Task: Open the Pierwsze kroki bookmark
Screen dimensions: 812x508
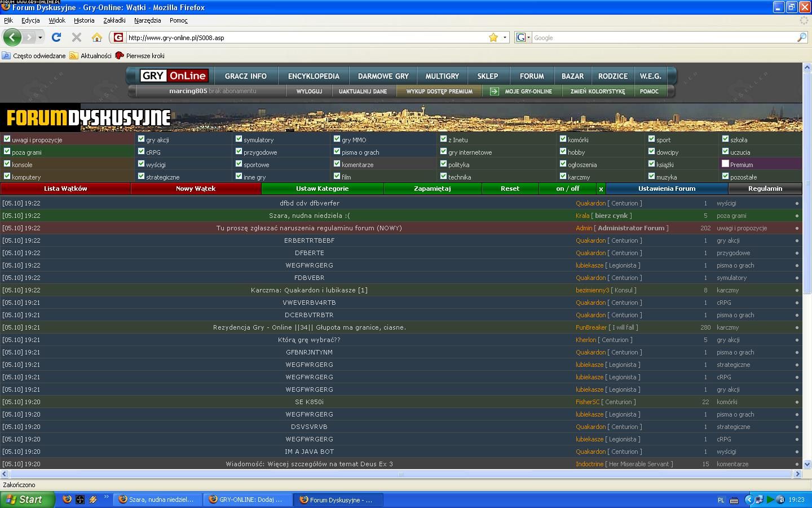Action: (x=140, y=56)
